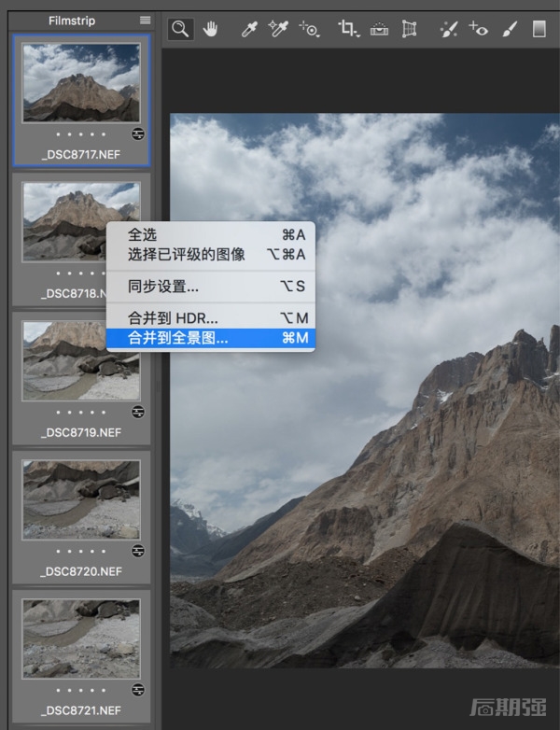
Task: Choose the Red Eye Removal tool
Action: pyautogui.click(x=478, y=29)
